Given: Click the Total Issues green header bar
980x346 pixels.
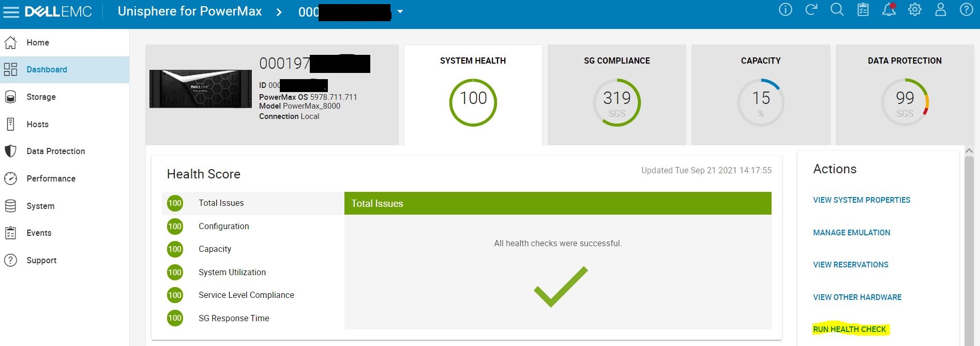Looking at the screenshot, I should click(558, 203).
